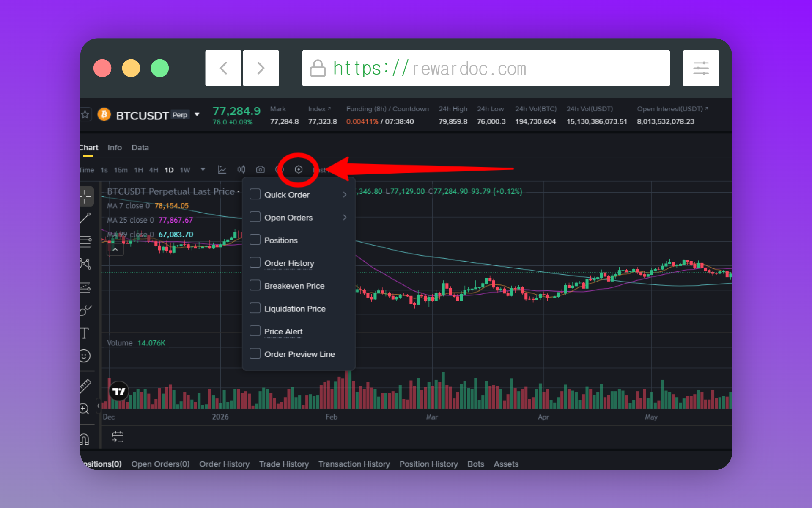Enable the Open Orders checkbox
Viewport: 812px width, 508px height.
pos(255,217)
